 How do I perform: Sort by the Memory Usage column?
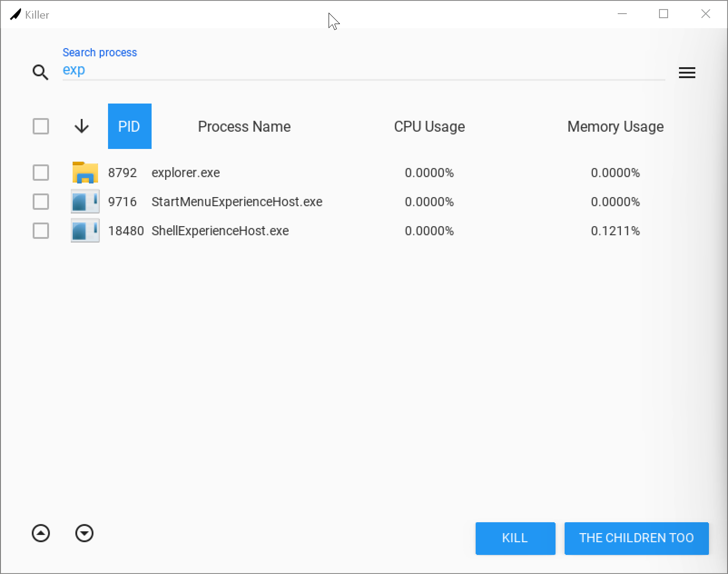pos(615,126)
